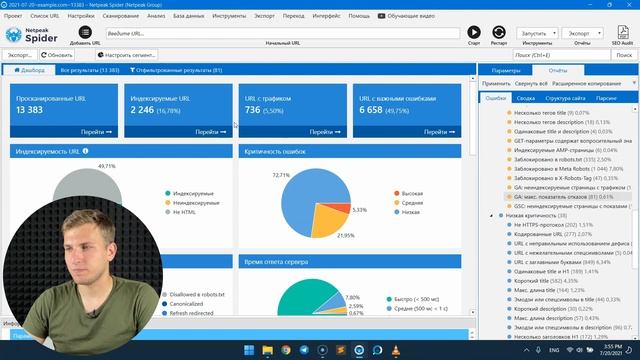The height and width of the screenshot is (360, 640).
Task: Click the Netpeak Spider logo
Action: tap(31, 35)
